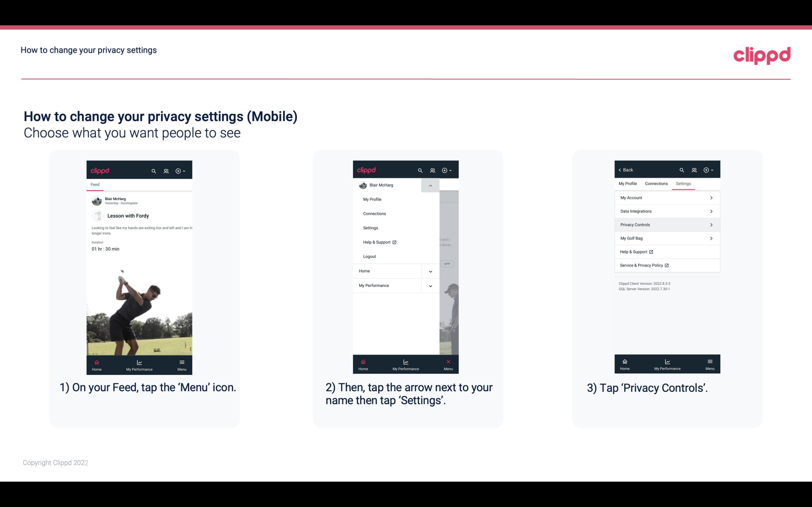Select Connections from the profile menu
Screen dimensions: 812x507
coord(374,213)
